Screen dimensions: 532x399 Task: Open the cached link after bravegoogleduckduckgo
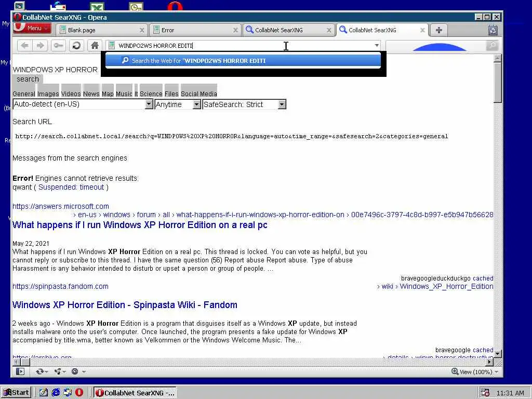483,278
